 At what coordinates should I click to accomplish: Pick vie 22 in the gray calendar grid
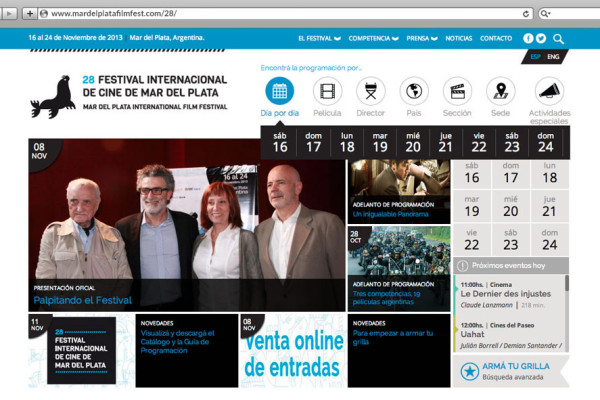coord(472,240)
